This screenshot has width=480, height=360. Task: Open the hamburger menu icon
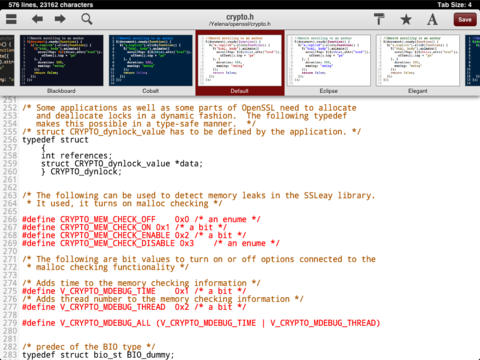[x=11, y=19]
